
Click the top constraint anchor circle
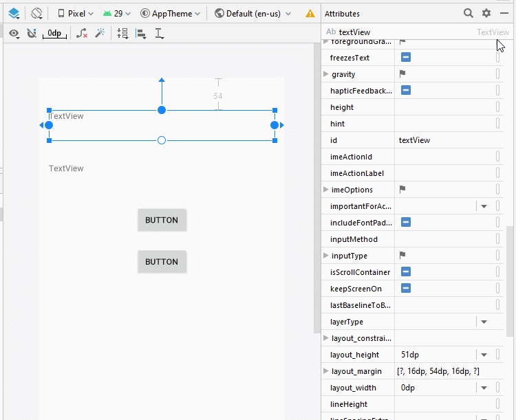162,110
